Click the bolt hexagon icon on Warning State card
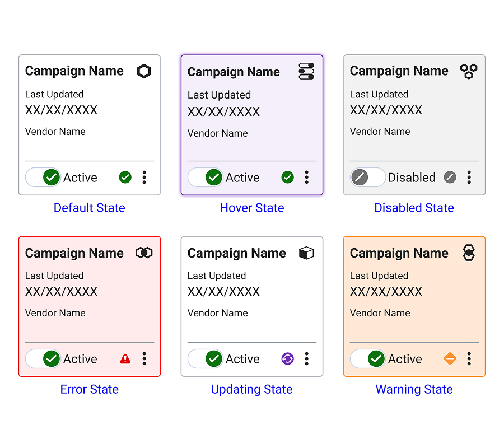 [x=469, y=253]
